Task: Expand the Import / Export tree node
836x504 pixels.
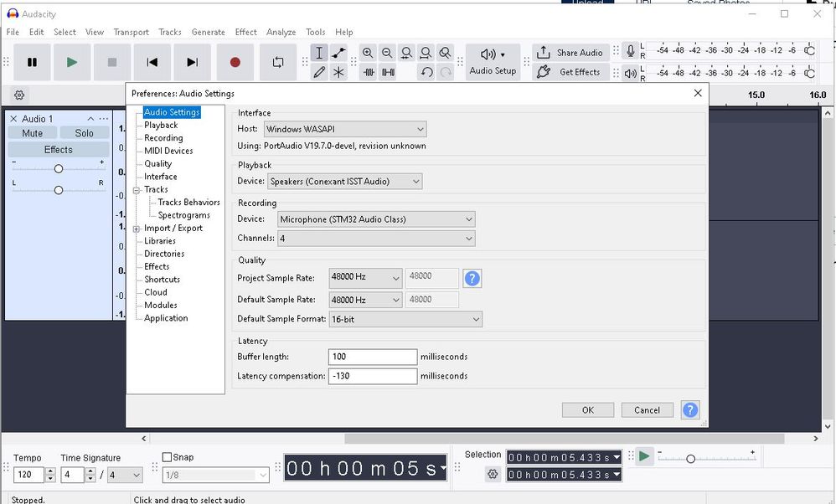Action: 137,229
